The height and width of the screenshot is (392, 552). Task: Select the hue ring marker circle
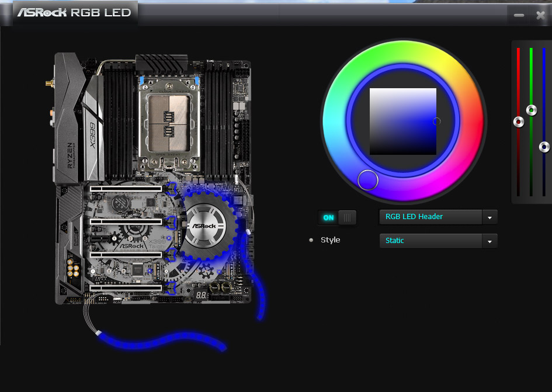pos(367,180)
